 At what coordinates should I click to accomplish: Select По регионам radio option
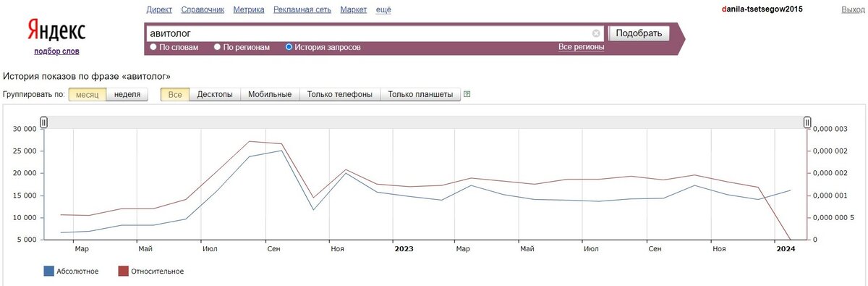click(217, 47)
